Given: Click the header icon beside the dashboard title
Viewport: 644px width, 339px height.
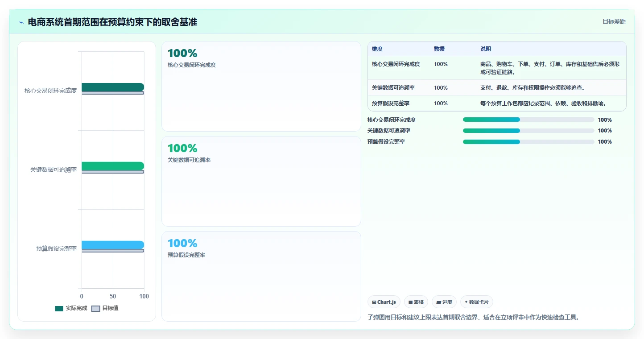Looking at the screenshot, I should (21, 22).
